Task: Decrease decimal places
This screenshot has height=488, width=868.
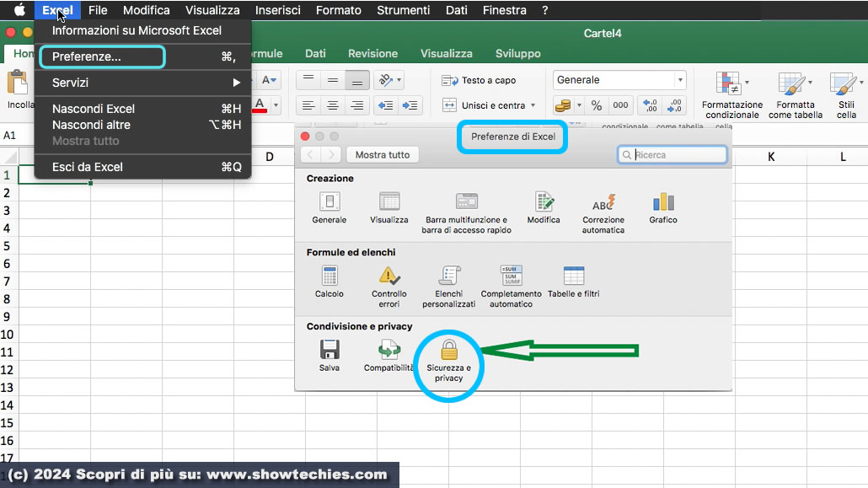Action: tap(674, 105)
